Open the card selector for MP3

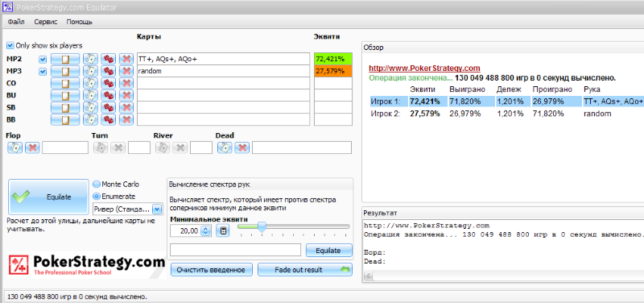tap(90, 71)
